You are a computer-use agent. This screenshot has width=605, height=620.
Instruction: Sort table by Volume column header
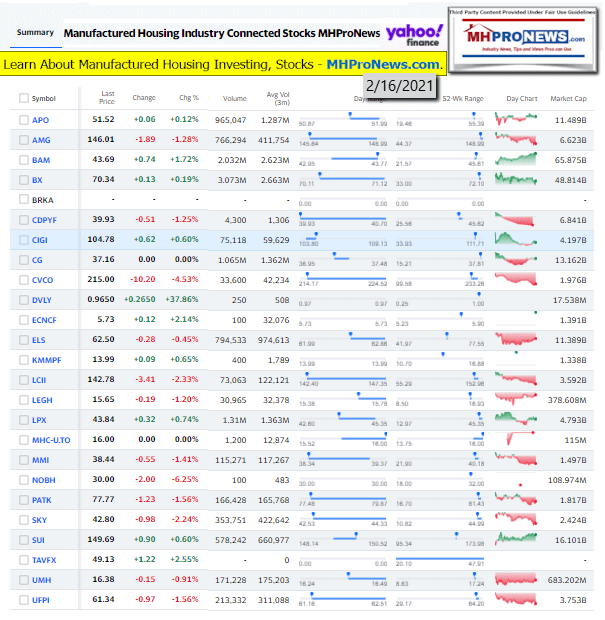(x=235, y=99)
